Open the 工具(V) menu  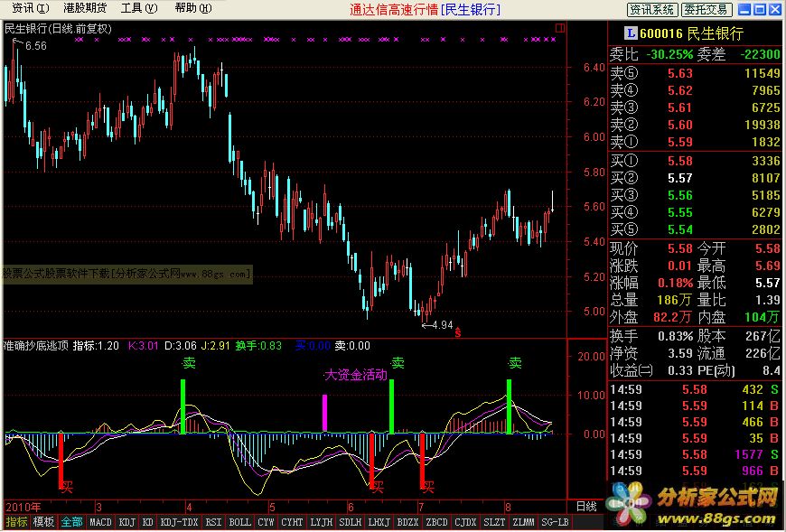(x=139, y=8)
